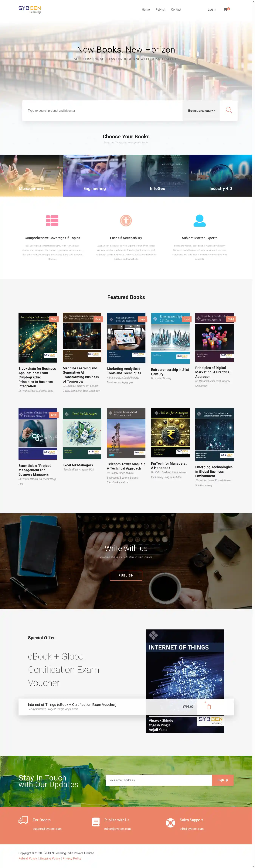Click the Comprehensive Coverage grid icon
The width and height of the screenshot is (255, 868).
(x=52, y=220)
